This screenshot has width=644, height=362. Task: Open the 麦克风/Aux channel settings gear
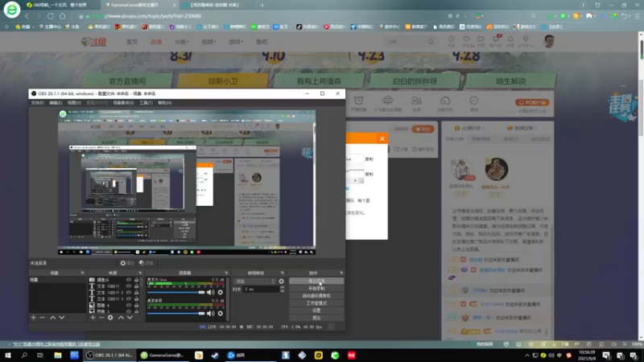click(x=221, y=292)
